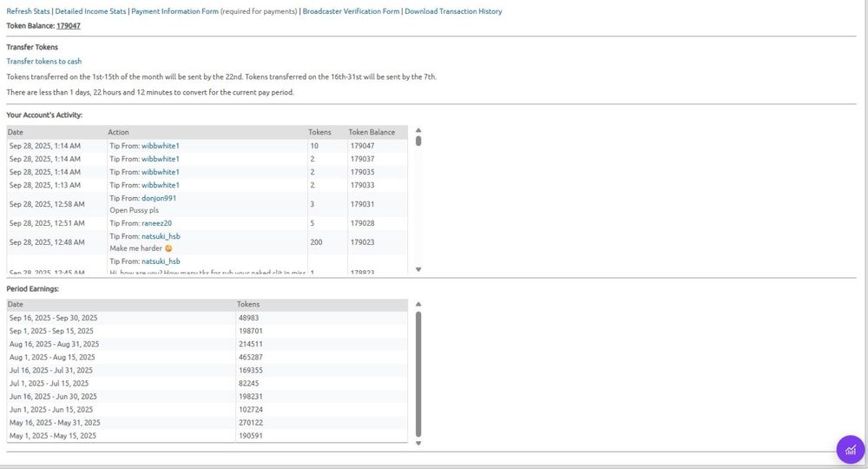Click the token balance value 179047
The image size is (868, 469).
tap(69, 26)
